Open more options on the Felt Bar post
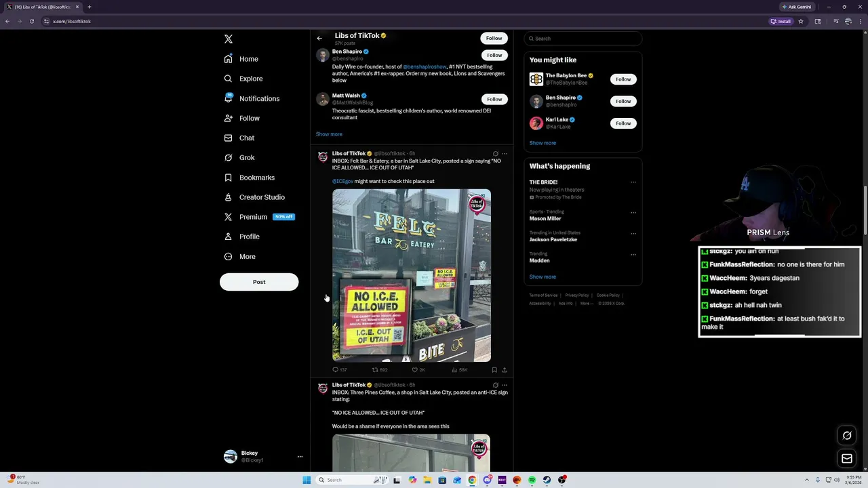The width and height of the screenshot is (868, 488). point(505,154)
